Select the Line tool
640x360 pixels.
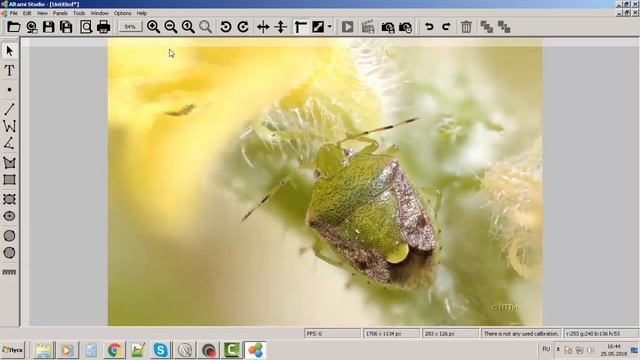[9, 109]
